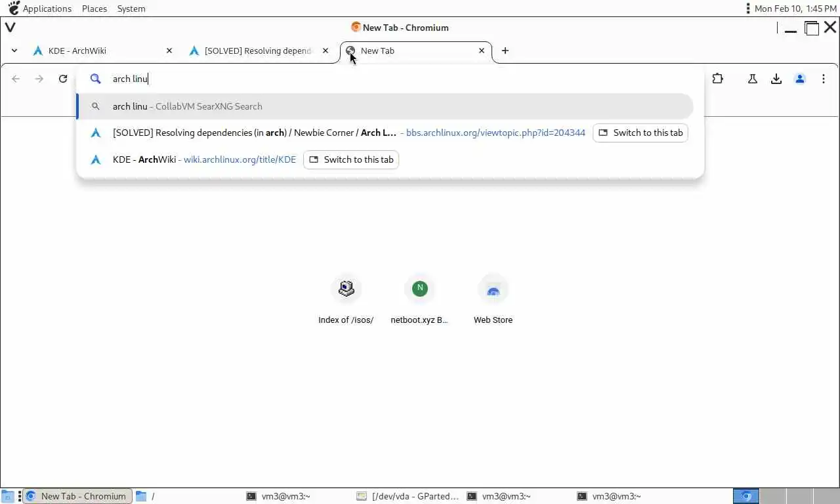Click the V window menu icon in titlebar
The height and width of the screenshot is (504, 840).
pos(10,28)
